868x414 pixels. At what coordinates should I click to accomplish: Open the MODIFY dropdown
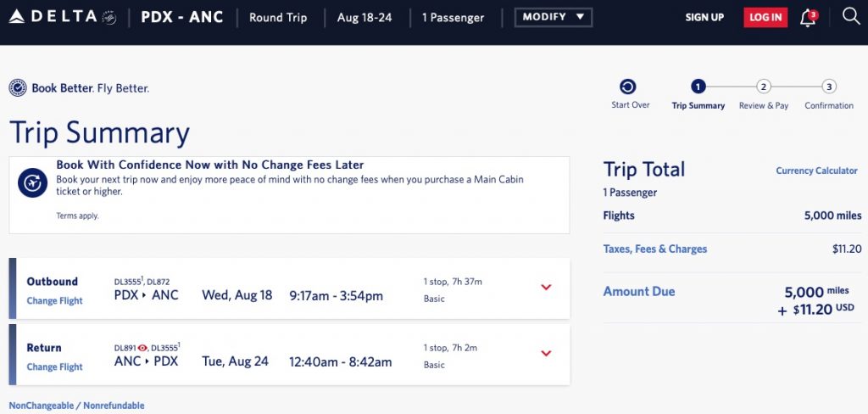coord(553,17)
